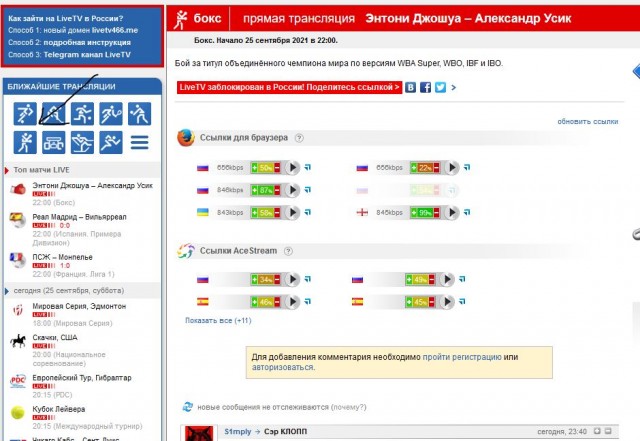Viewport: 640px width, 441px height.
Task: Open 58% stream in new window icon
Action: pos(308,212)
